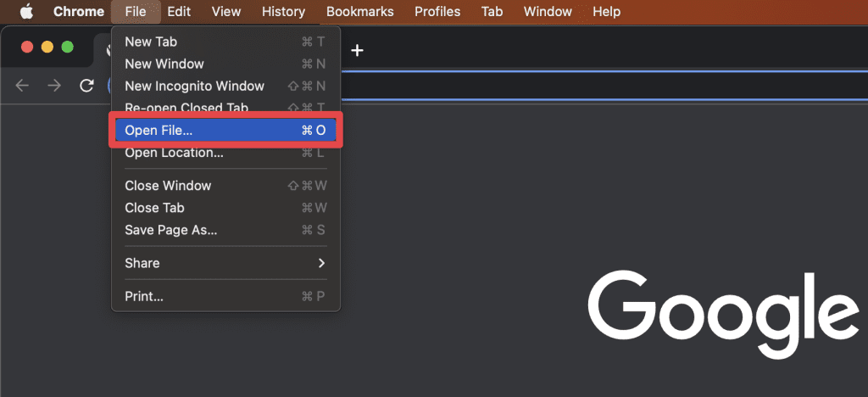
Task: Select Open Location... menu item
Action: tap(225, 154)
